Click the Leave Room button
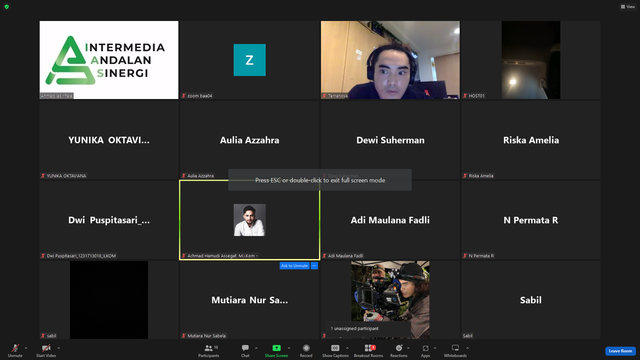Image resolution: width=640 pixels, height=360 pixels. pyautogui.click(x=620, y=351)
